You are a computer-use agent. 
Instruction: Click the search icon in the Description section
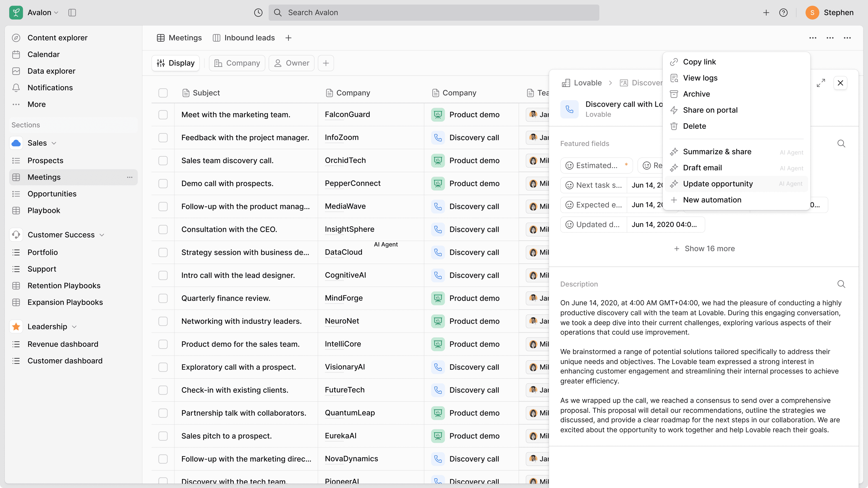(x=841, y=284)
